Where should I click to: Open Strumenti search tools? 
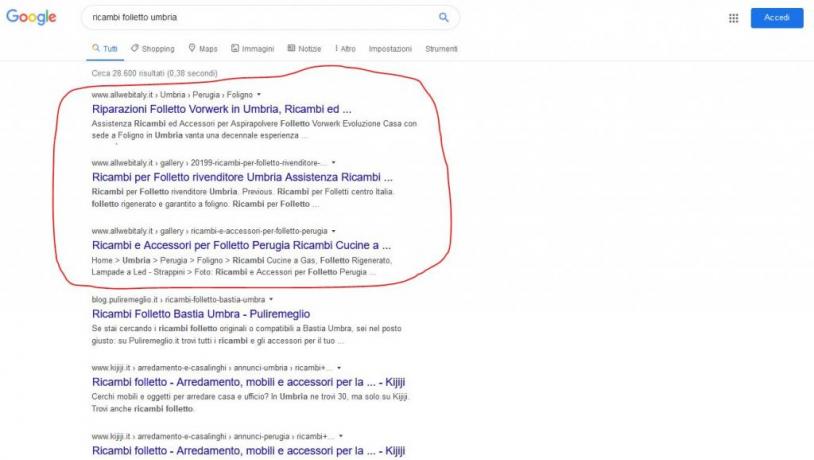pos(441,49)
